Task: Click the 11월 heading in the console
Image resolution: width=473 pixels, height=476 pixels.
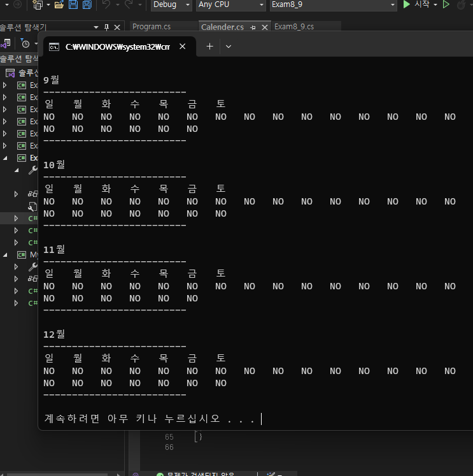Action: tap(54, 249)
